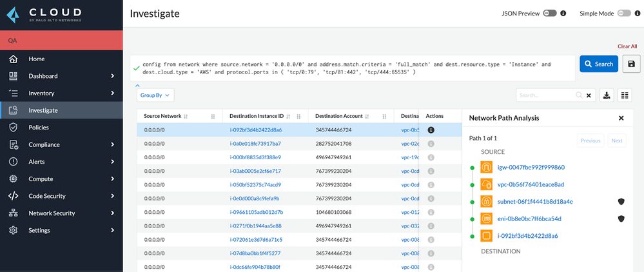644x272 pixels.
Task: Click the shield icon beside eni-0b8e0bc7ff6bca54d
Action: [621, 219]
